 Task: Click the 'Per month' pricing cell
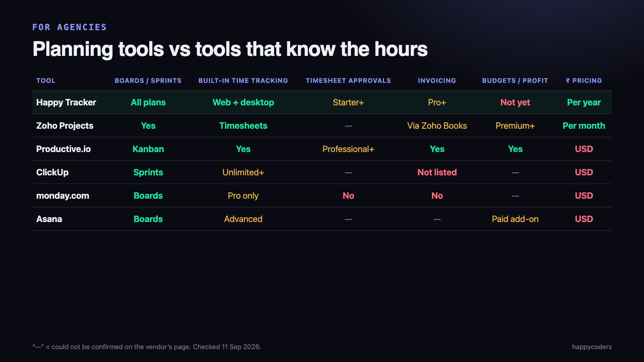(x=584, y=126)
